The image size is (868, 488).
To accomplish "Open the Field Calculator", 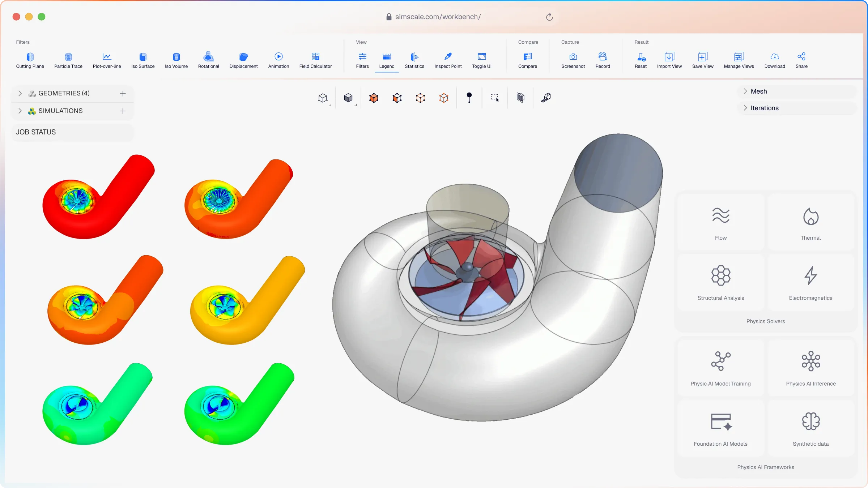I will point(315,60).
